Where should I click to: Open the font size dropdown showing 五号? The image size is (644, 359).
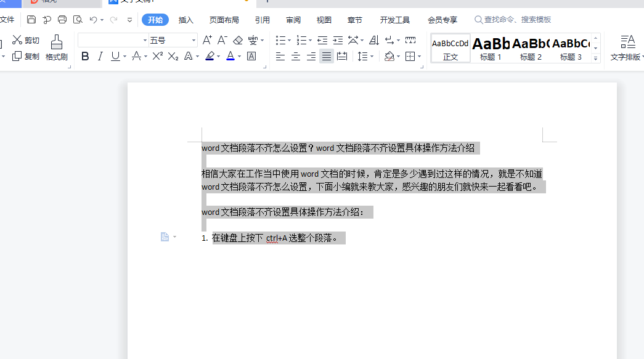194,41
